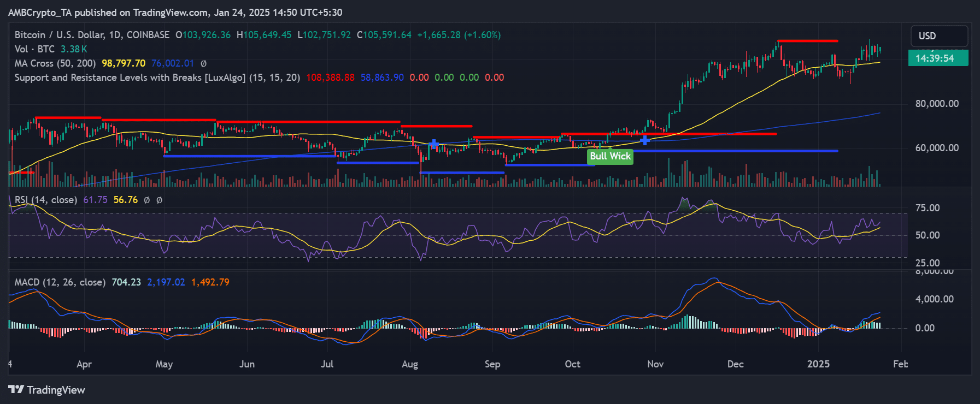This screenshot has width=980, height=404.
Task: Click the 108,388.88 resistance value
Action: click(330, 78)
